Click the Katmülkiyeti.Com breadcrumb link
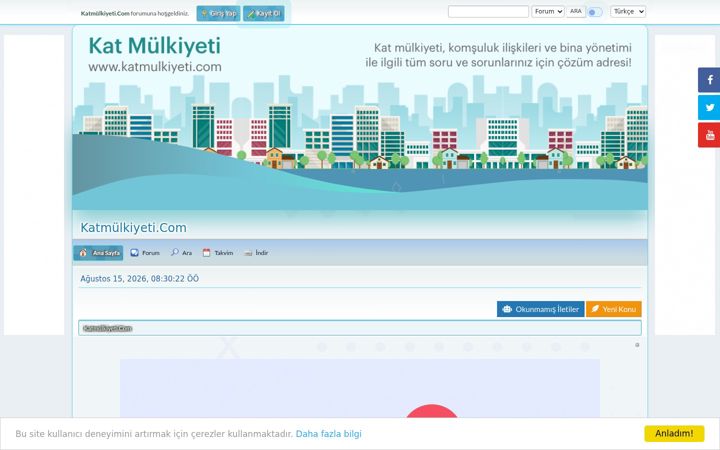 tap(108, 328)
